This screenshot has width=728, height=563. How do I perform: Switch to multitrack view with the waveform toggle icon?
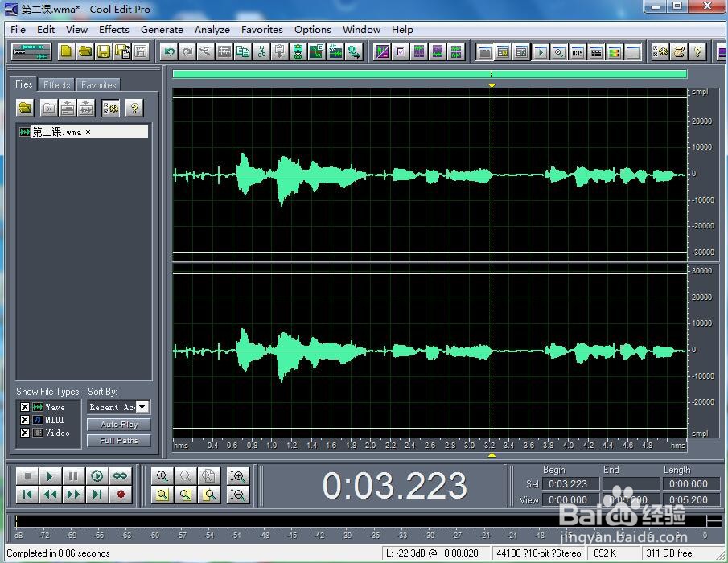[x=31, y=51]
